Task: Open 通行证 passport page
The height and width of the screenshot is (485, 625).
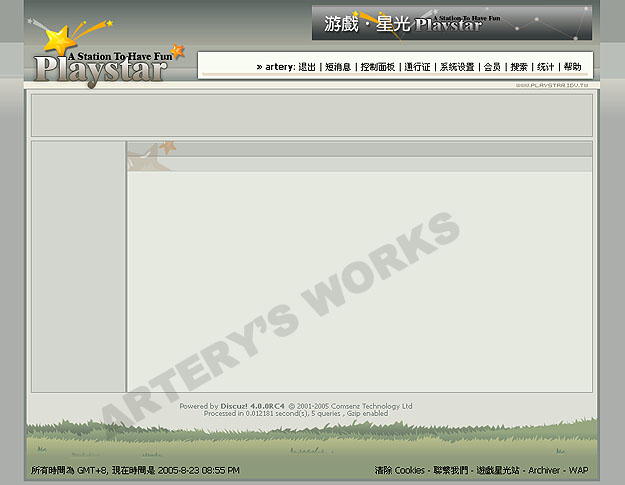Action: tap(417, 67)
